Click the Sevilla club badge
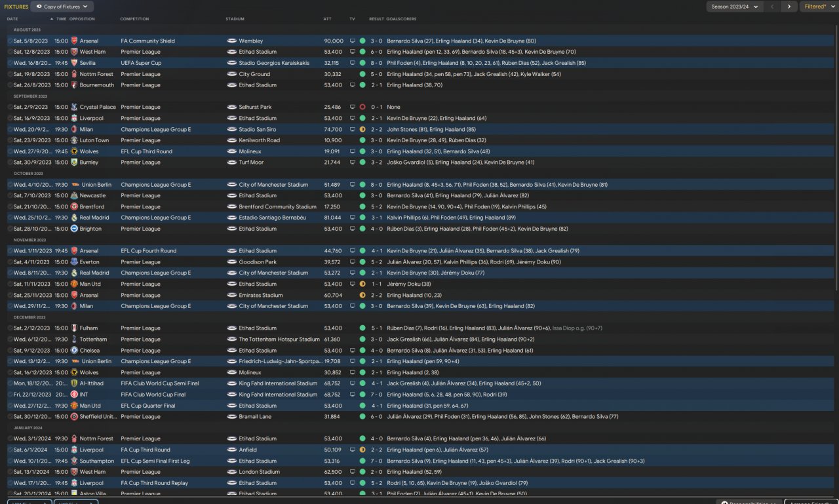The image size is (839, 504). [x=74, y=63]
